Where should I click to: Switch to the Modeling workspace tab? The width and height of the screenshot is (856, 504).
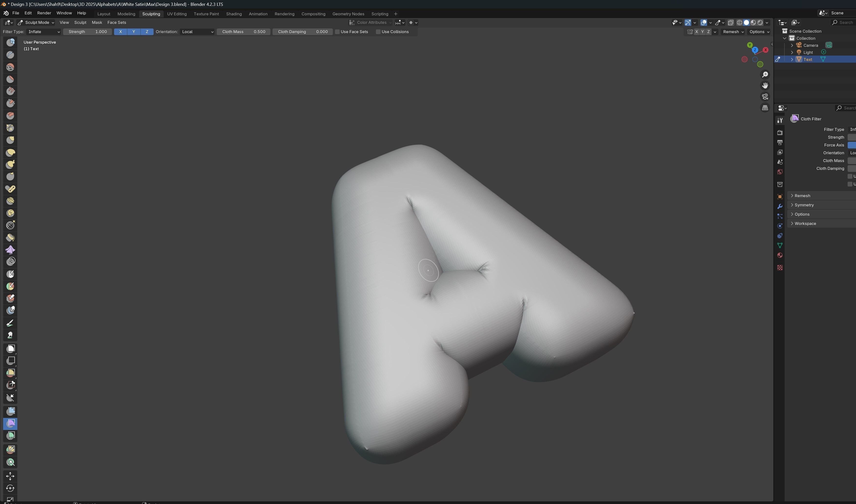tap(126, 14)
